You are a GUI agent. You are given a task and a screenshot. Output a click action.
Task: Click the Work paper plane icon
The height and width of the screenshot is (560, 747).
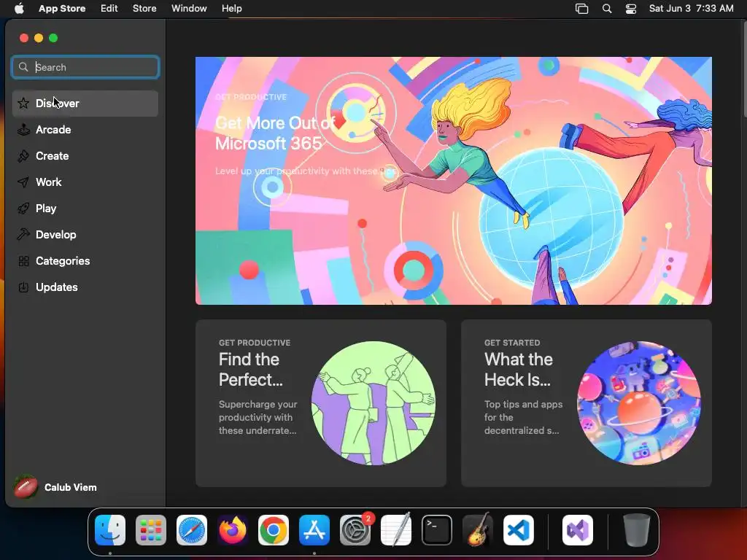[23, 182]
